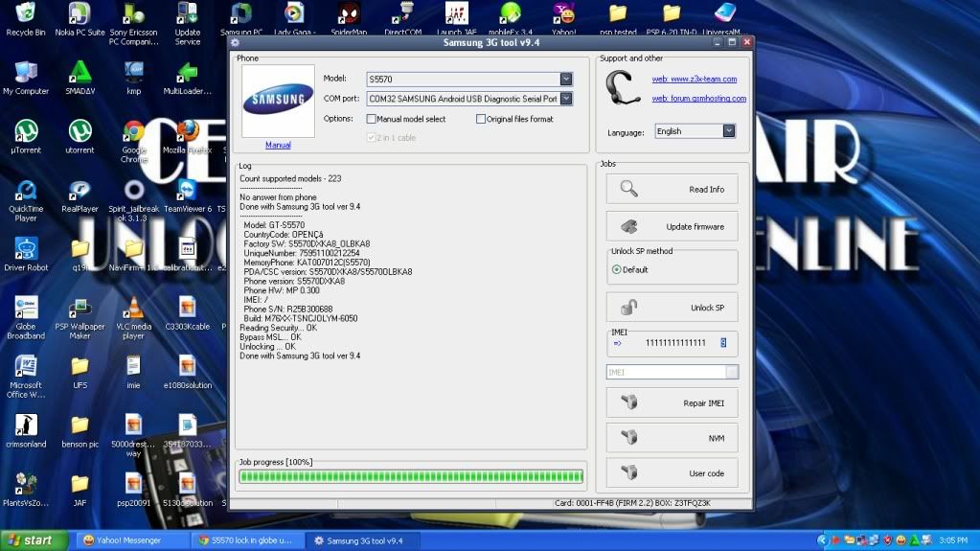980x551 pixels.
Task: Click the Repair IMEI button
Action: coord(672,402)
